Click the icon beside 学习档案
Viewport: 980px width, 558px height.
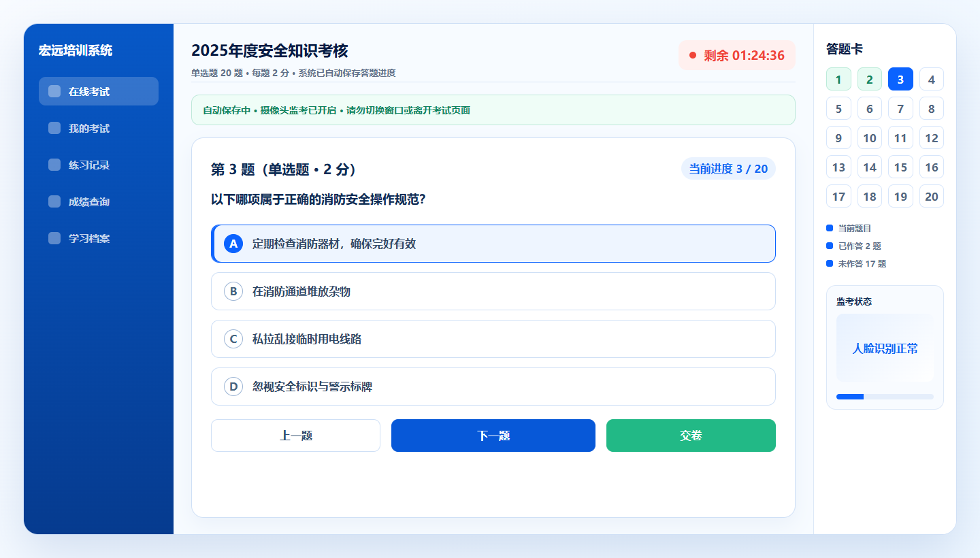(x=54, y=238)
